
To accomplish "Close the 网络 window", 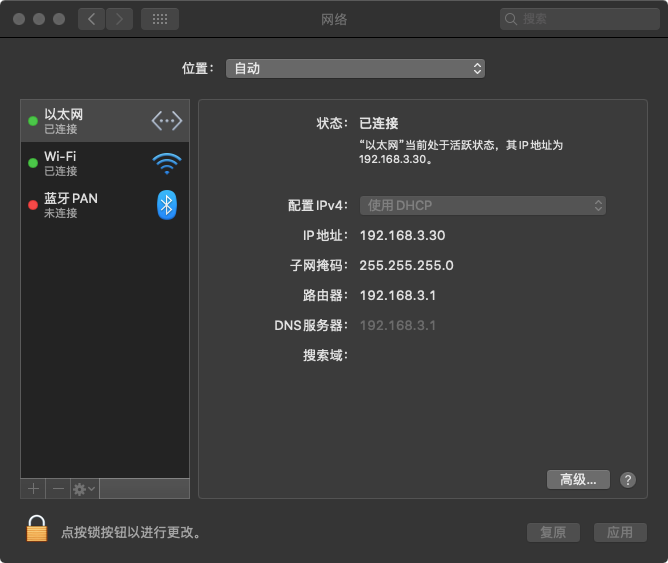I will tap(19, 19).
